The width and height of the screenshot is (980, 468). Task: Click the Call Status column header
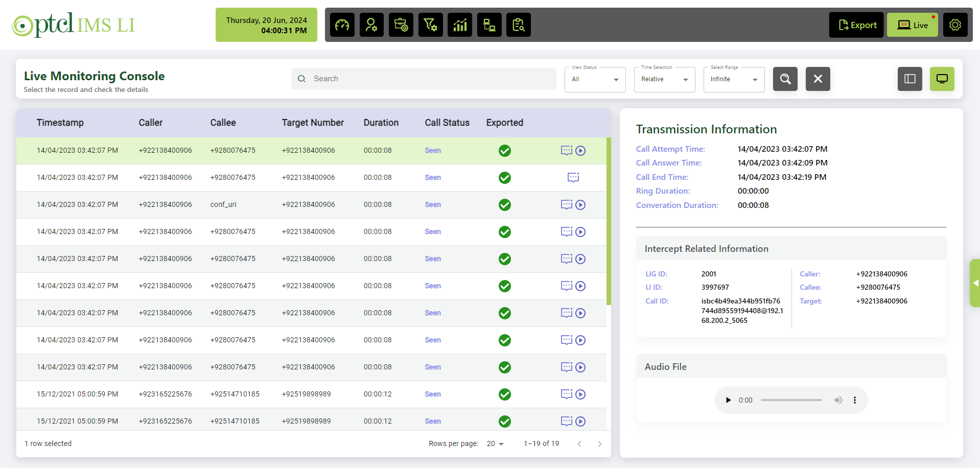[447, 123]
